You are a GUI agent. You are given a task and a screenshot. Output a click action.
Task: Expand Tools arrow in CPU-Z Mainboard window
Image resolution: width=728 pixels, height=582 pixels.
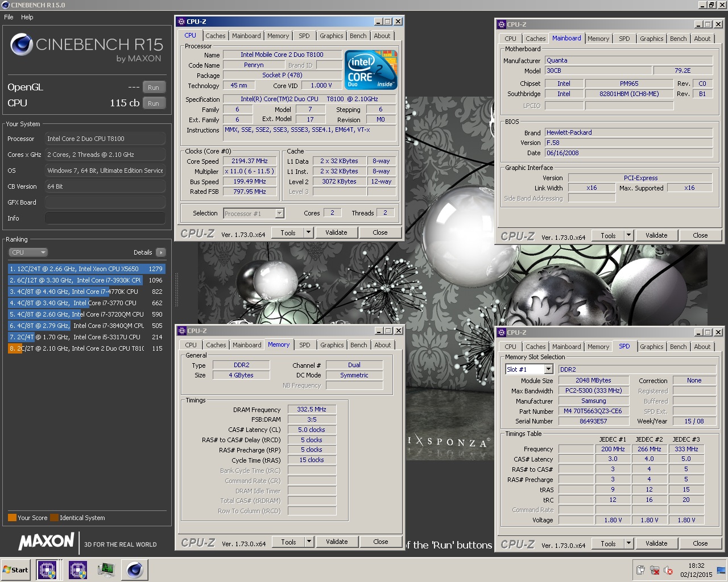click(x=628, y=235)
